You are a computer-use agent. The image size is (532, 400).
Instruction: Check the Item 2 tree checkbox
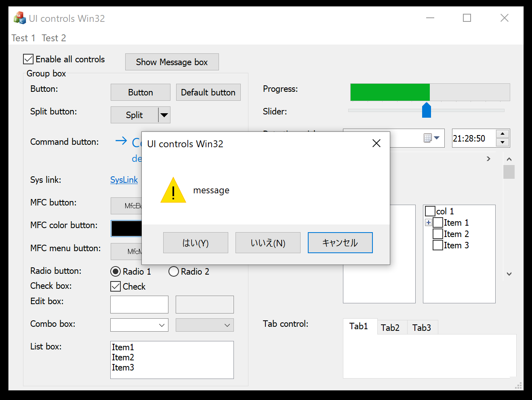(438, 234)
